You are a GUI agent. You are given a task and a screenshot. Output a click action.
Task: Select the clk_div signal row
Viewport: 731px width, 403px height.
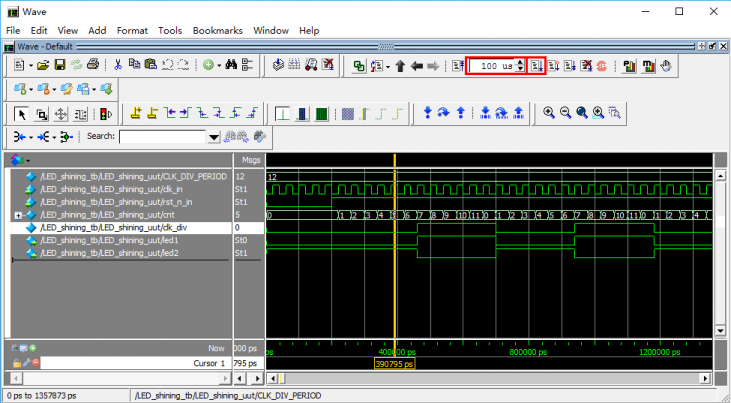click(121, 228)
